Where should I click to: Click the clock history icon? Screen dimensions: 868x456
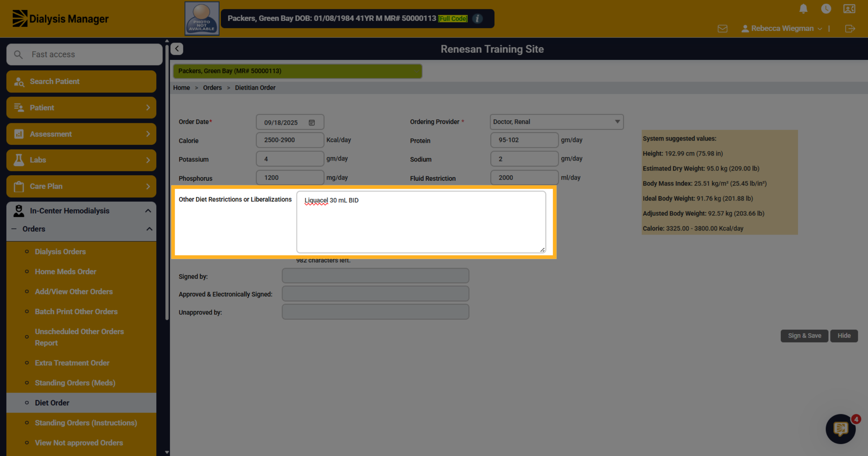click(826, 9)
